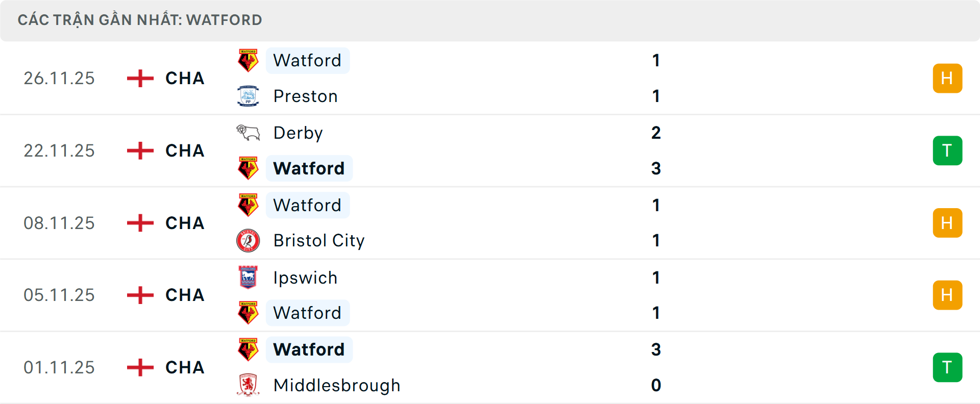Click the England flag beside the 22.11.25 match
980x404 pixels.
coord(139,150)
